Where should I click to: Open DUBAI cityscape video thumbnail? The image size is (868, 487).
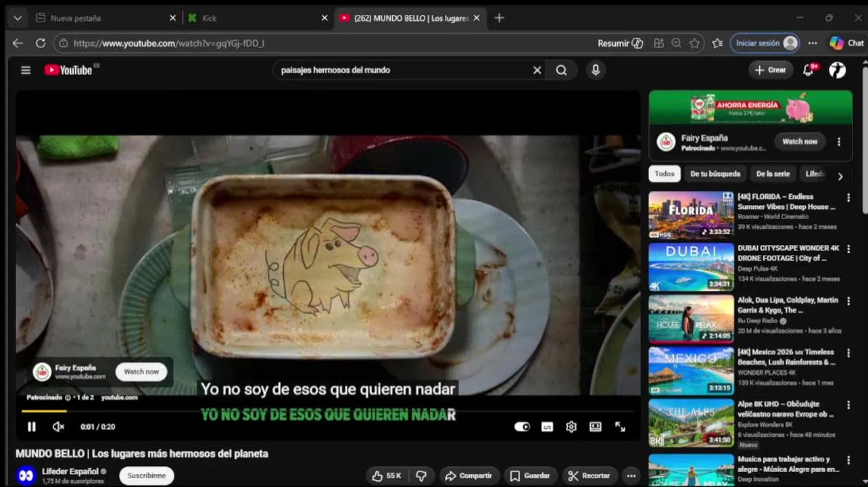[691, 266]
